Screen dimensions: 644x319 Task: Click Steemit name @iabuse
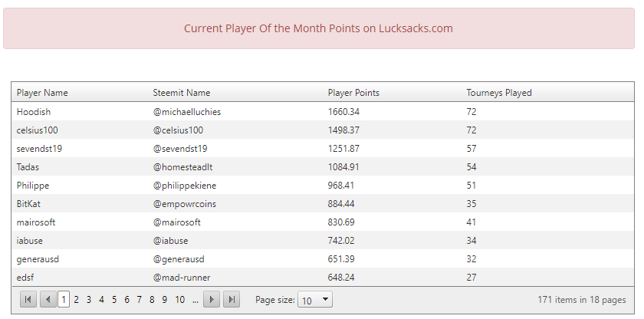[170, 241]
